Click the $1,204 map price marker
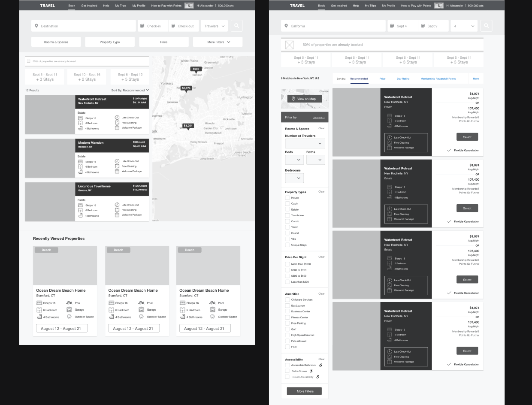The width and height of the screenshot is (532, 405). tap(188, 127)
